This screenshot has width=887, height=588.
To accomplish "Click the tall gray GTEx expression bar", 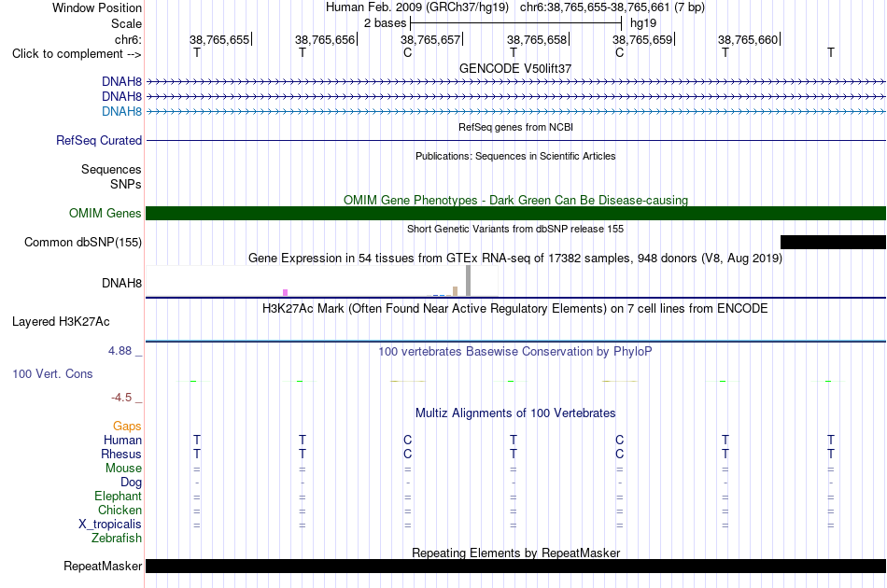I will pyautogui.click(x=468, y=280).
